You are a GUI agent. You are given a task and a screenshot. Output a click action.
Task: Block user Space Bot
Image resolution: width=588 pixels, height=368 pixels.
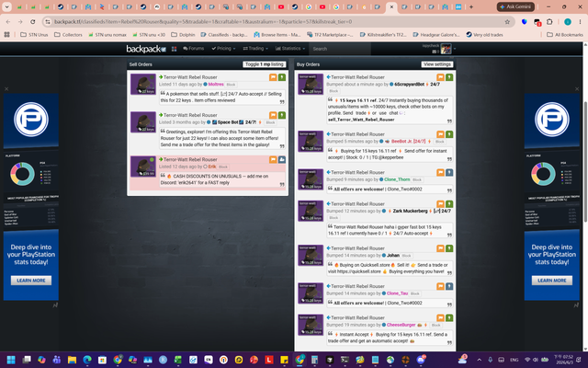270,122
